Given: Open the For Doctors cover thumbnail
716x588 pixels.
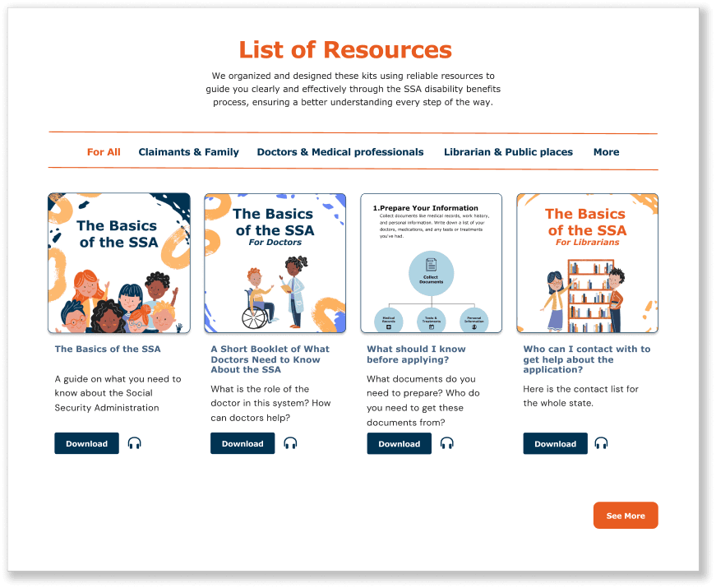Looking at the screenshot, I should coord(275,263).
